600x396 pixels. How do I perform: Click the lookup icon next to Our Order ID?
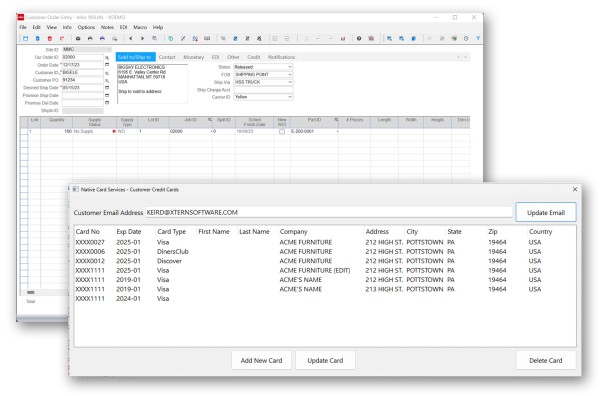[x=107, y=57]
